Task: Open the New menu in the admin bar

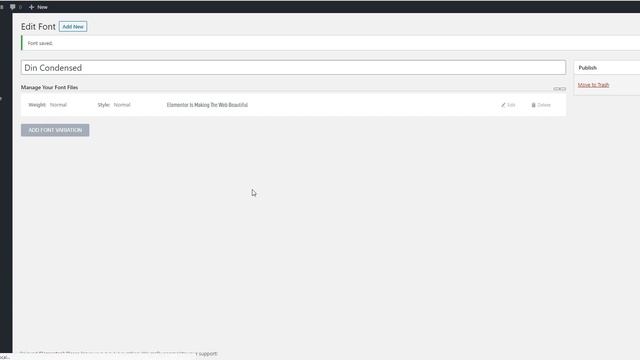Action: point(38,7)
